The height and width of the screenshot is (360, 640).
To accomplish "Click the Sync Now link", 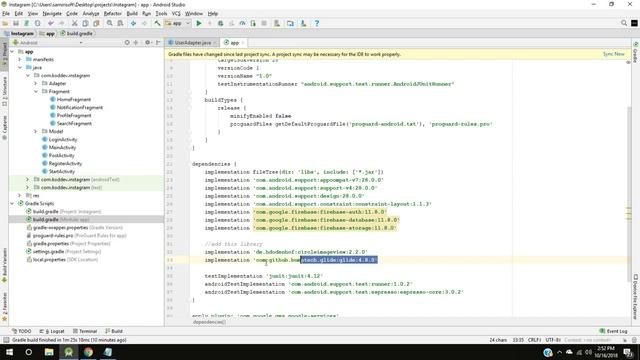I will (613, 54).
